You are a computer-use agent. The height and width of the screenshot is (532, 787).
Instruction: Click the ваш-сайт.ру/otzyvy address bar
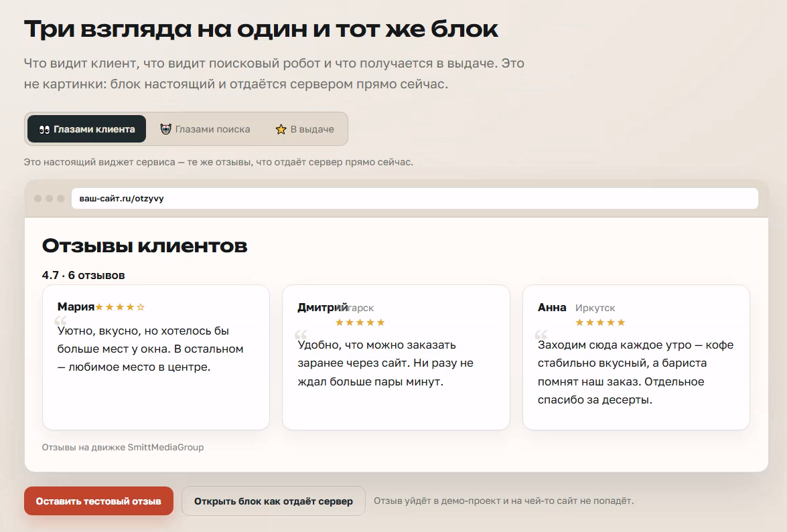click(415, 199)
